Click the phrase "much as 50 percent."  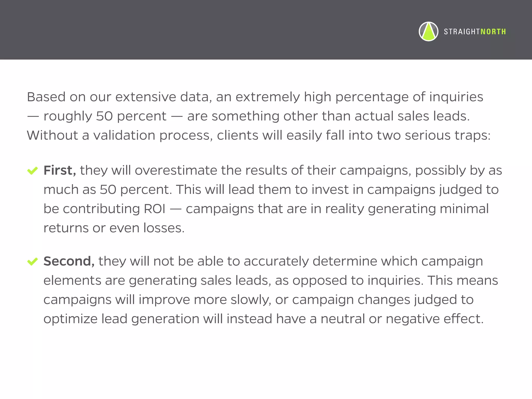tap(108, 190)
